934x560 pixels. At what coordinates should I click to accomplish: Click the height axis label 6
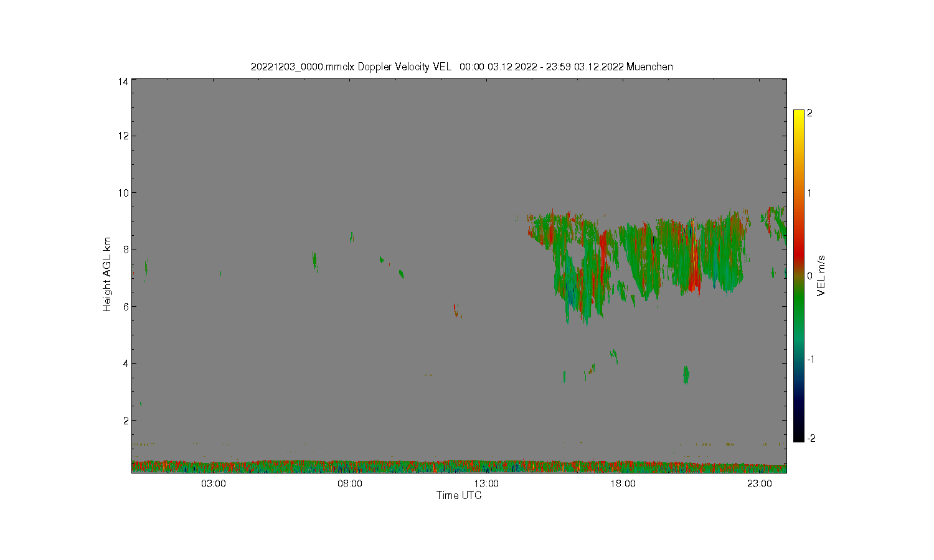(126, 307)
